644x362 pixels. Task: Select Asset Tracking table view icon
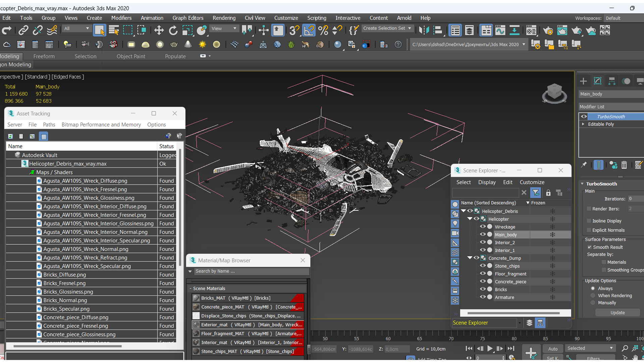(x=44, y=136)
